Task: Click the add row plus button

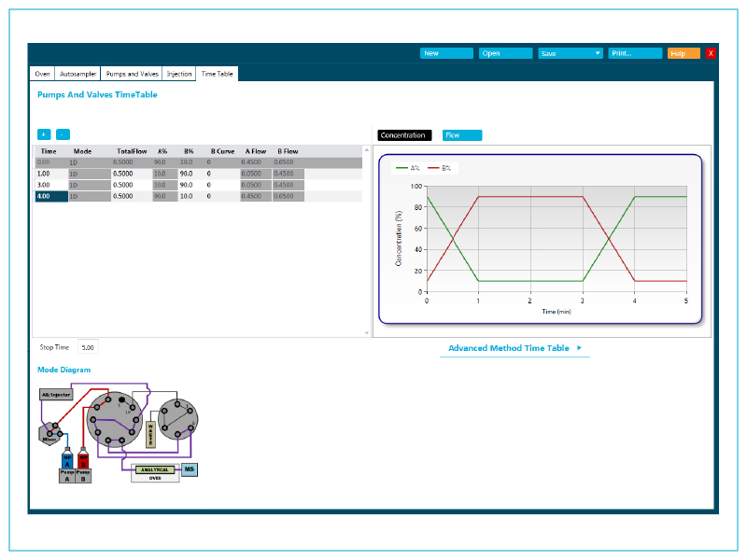Action: 44,134
